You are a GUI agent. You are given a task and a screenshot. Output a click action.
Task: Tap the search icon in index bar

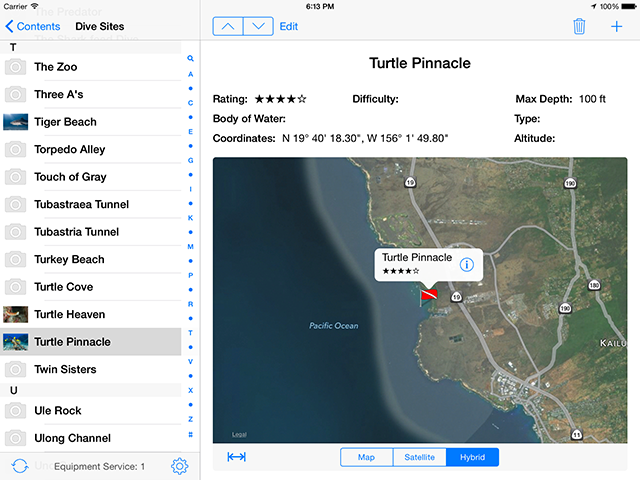click(190, 60)
